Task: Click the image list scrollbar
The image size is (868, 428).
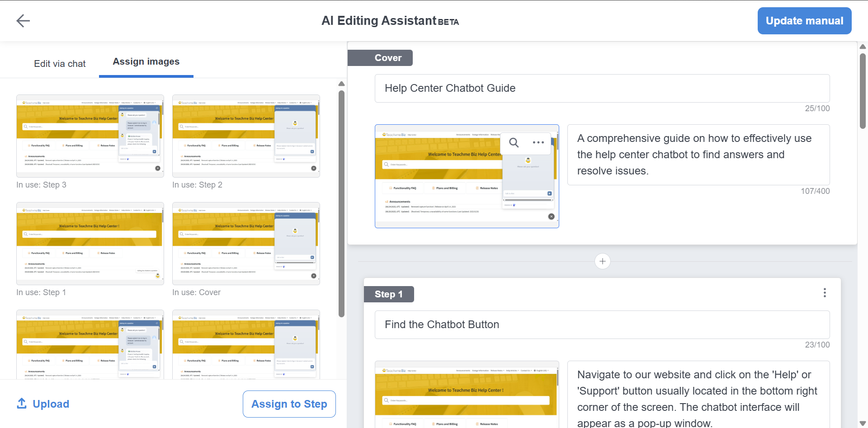Action: click(x=341, y=203)
